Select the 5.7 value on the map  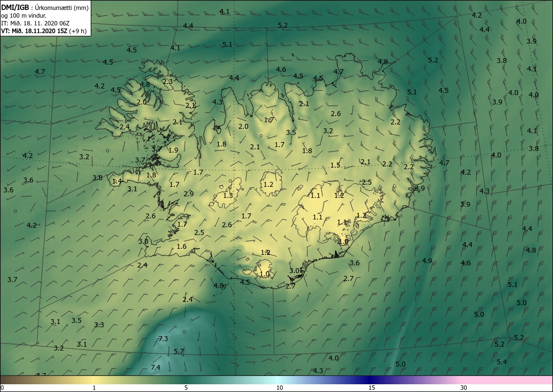pos(179,352)
